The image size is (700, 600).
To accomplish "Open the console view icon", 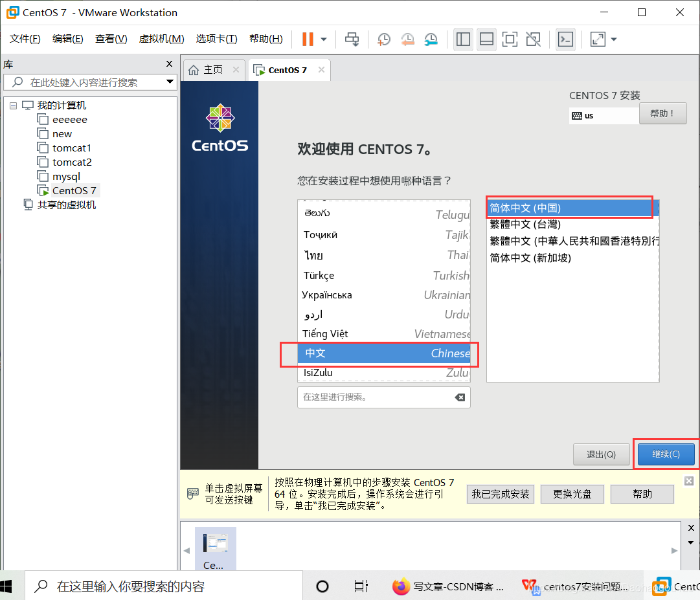I will (565, 39).
